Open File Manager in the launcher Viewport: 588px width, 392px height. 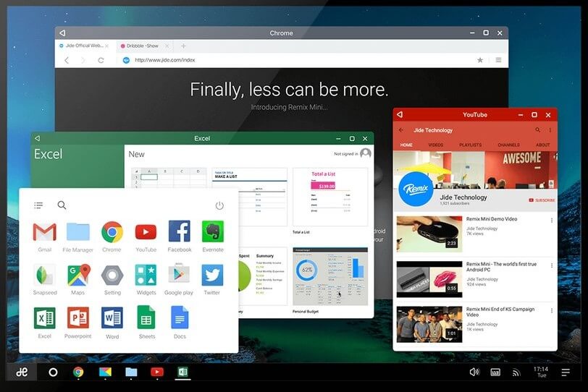[78, 231]
